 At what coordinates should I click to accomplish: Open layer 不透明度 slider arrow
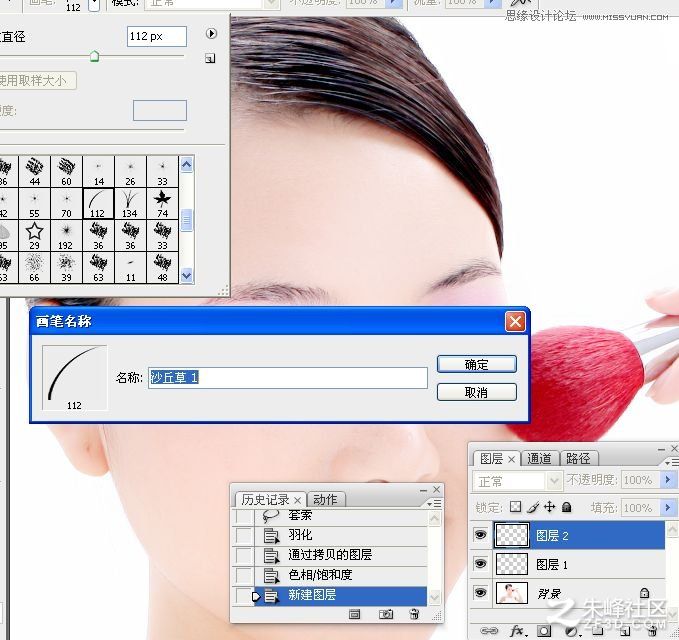point(668,480)
